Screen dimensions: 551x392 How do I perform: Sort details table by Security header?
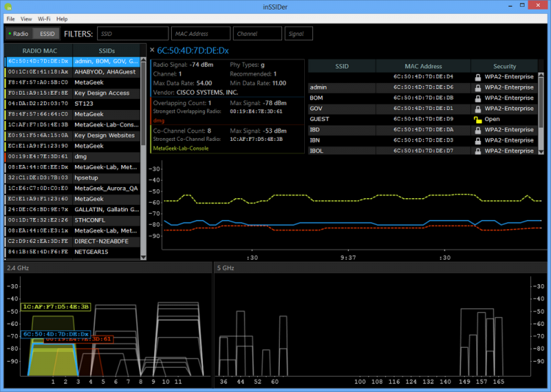[x=504, y=66]
